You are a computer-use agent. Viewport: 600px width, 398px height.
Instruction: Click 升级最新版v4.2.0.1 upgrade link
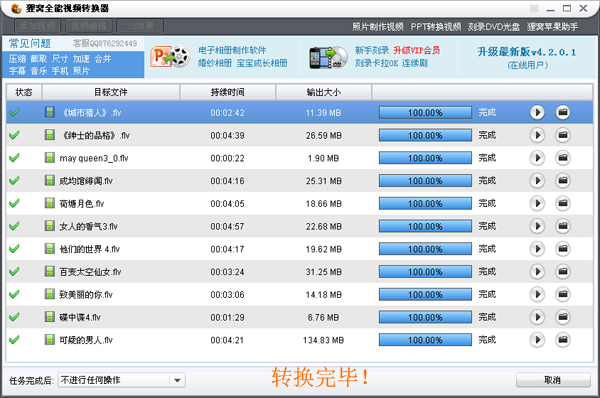coord(527,52)
